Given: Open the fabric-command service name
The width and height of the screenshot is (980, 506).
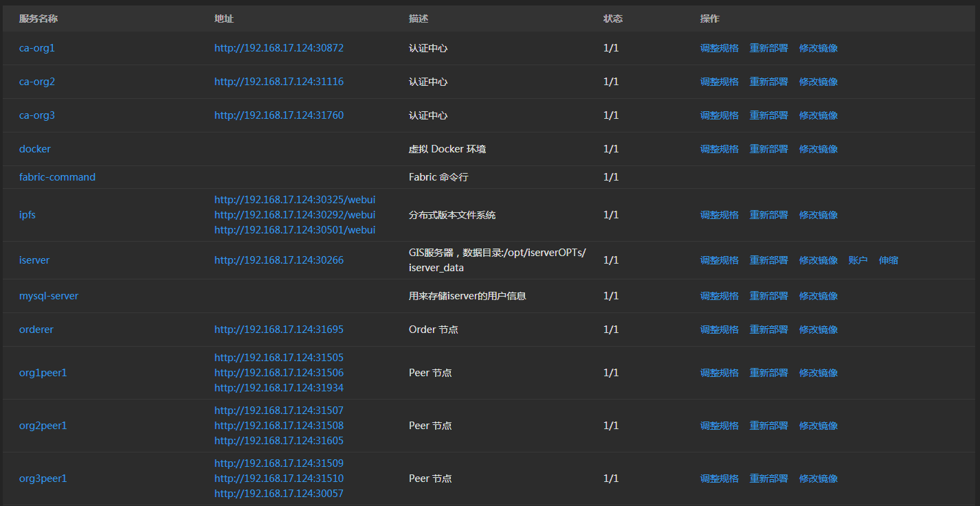Looking at the screenshot, I should coord(57,177).
